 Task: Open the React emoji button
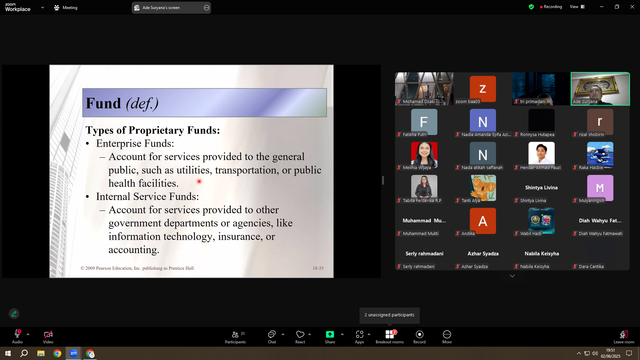[300, 337]
